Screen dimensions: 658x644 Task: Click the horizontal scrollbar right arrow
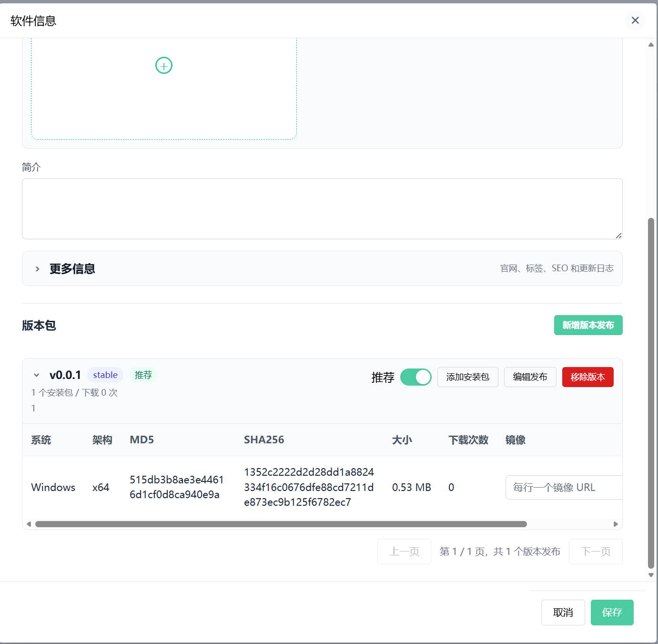click(x=616, y=524)
